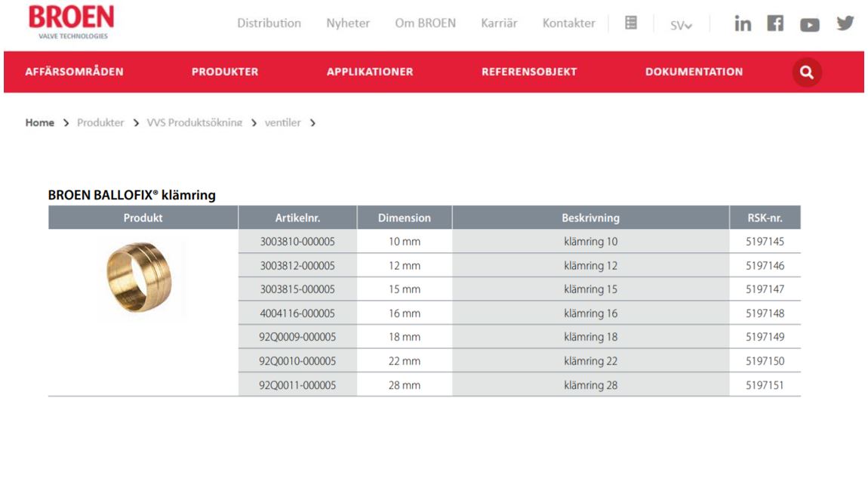Open the DOKUMENTATION menu

pyautogui.click(x=693, y=72)
